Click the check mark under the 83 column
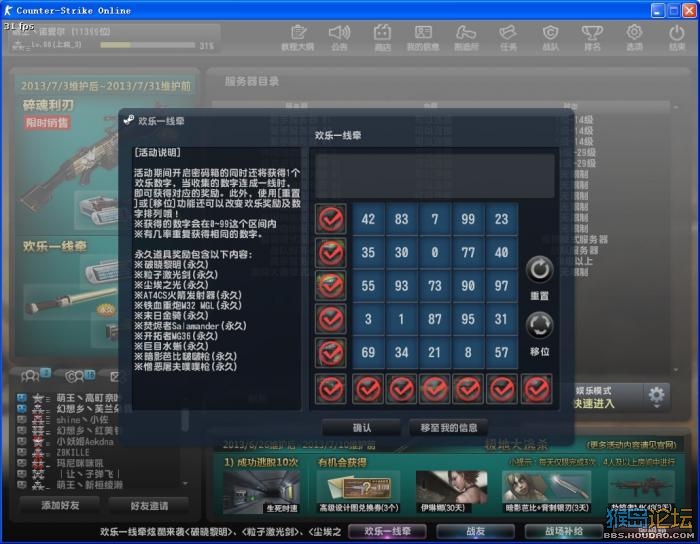The height and width of the screenshot is (544, 700). tap(401, 389)
